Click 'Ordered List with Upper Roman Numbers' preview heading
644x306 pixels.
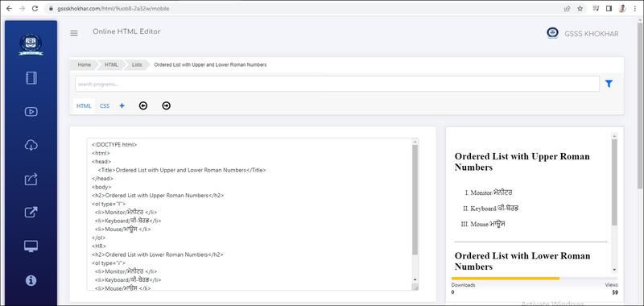tap(522, 162)
